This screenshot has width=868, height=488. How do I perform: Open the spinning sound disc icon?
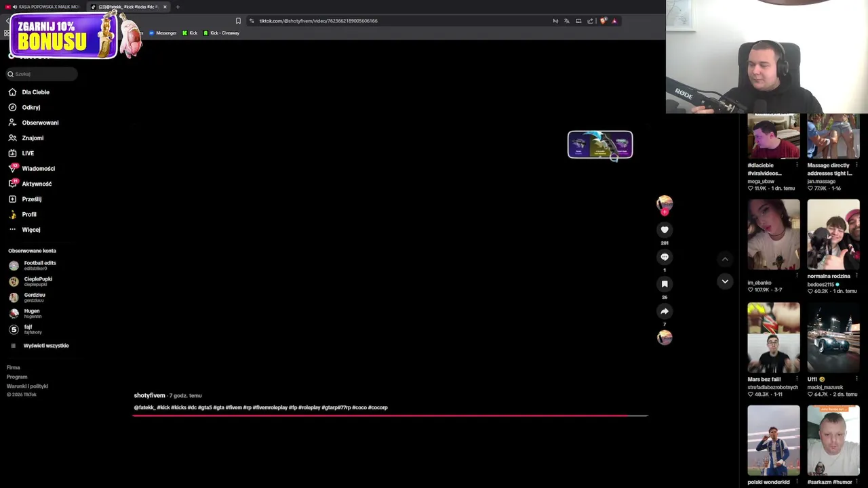pyautogui.click(x=665, y=338)
